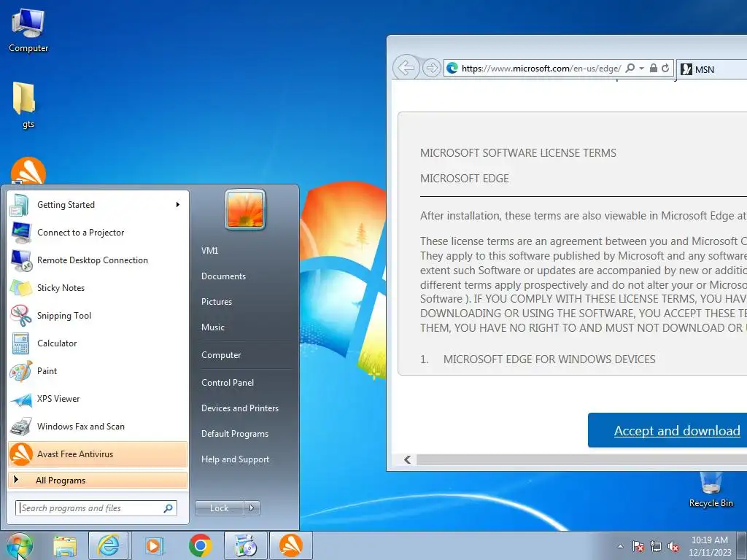
Task: Open the Computer desktop icon
Action: pyautogui.click(x=28, y=30)
